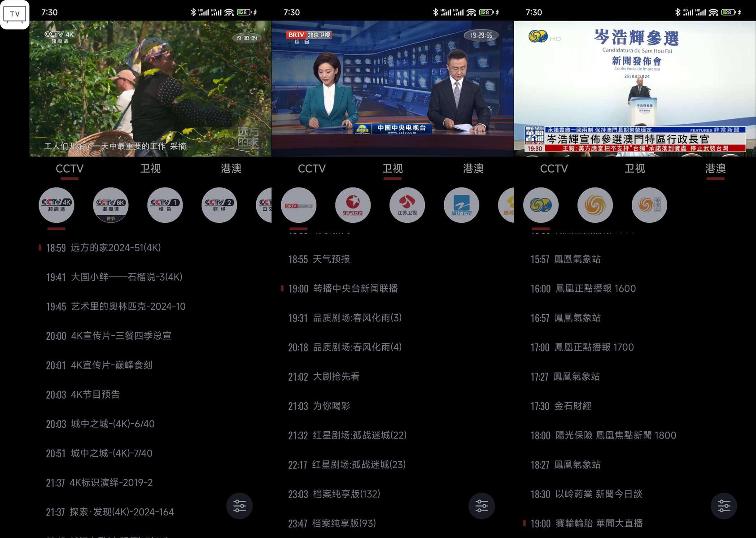Choose the 金石財經 program at 17:30
Image resolution: width=756 pixels, height=538 pixels.
561,406
